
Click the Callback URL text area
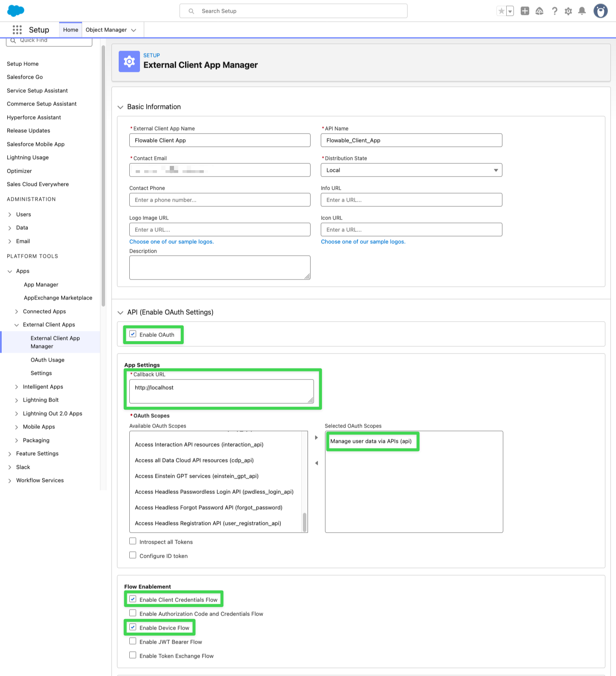[222, 391]
